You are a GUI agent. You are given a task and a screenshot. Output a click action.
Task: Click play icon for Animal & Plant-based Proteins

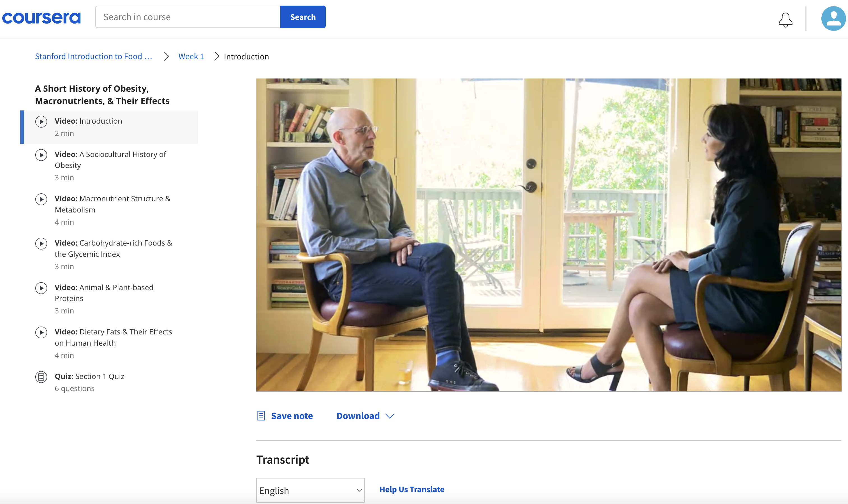[x=41, y=288]
